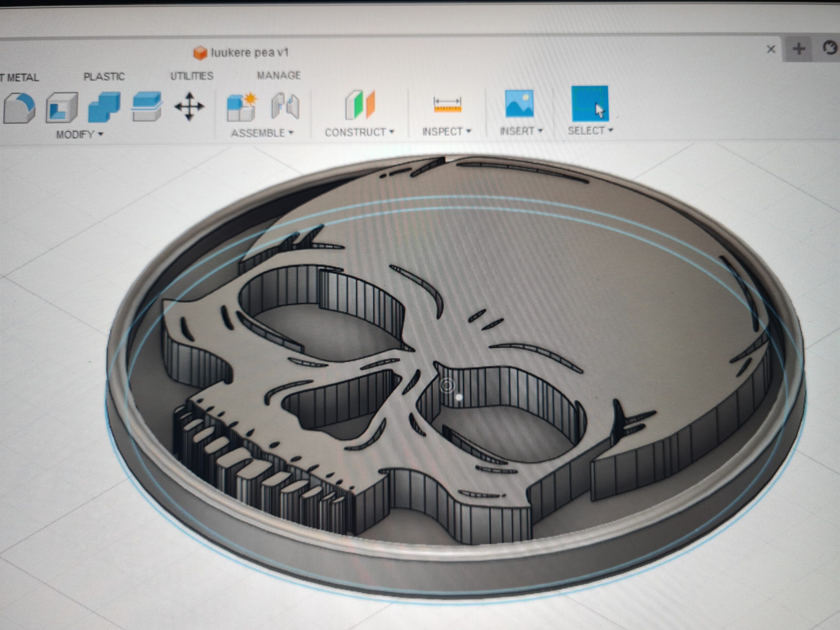The image size is (840, 630).
Task: Activate the blue Select tool icon
Action: (x=589, y=103)
